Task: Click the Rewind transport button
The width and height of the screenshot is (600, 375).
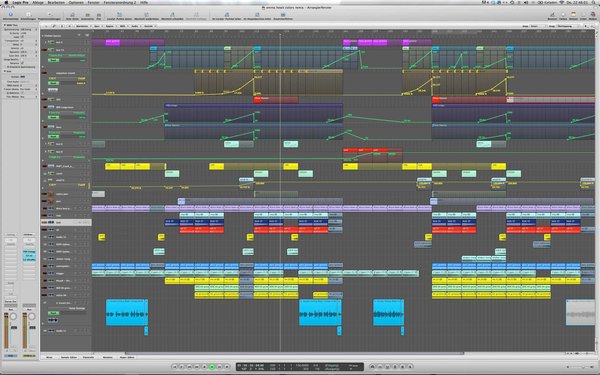Action: pos(189,367)
